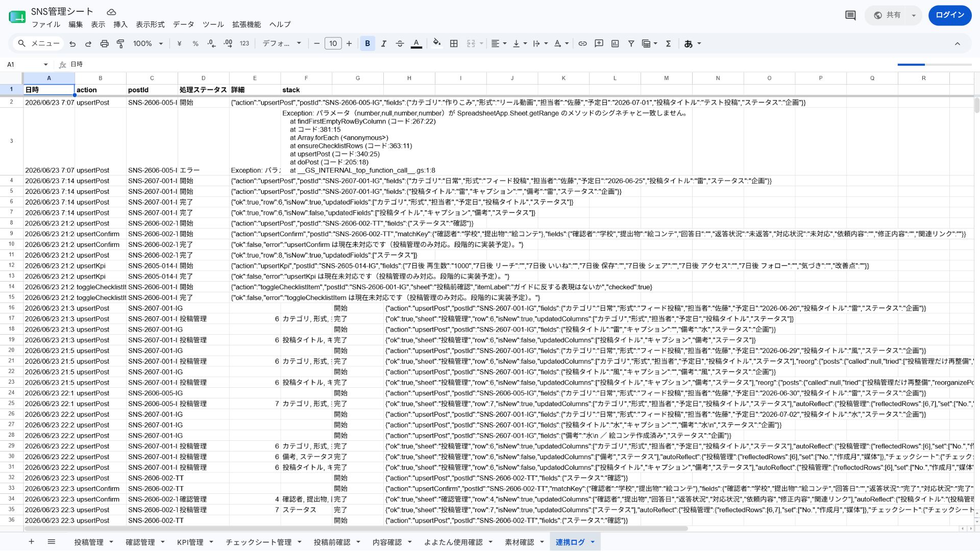Open the number format 123 menu

point(244,44)
